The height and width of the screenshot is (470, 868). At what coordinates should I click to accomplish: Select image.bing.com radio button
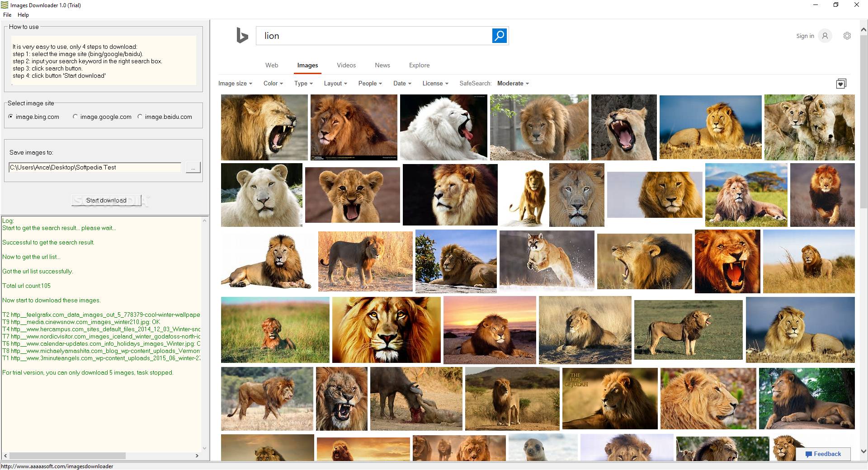click(11, 117)
